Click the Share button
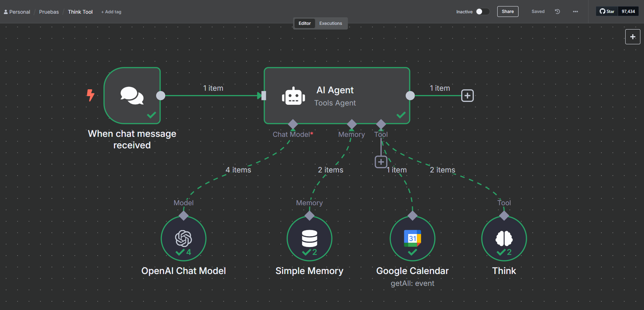The image size is (644, 310). coord(508,12)
